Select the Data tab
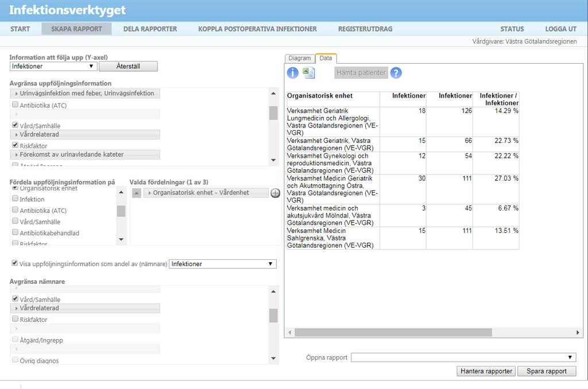 tap(326, 59)
